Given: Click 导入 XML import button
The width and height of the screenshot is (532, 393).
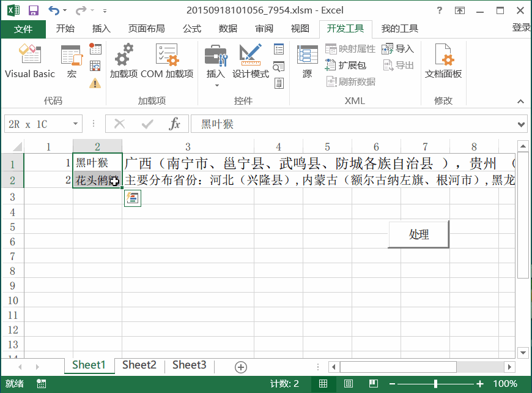Looking at the screenshot, I should (398, 49).
